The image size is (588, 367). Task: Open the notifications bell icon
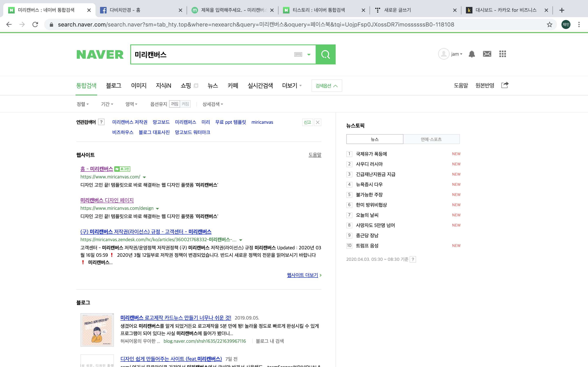pos(472,54)
